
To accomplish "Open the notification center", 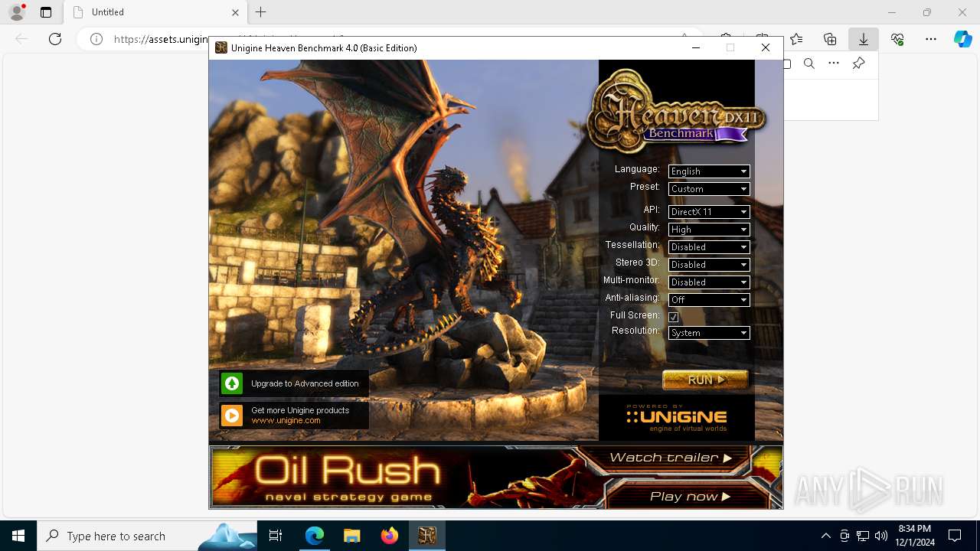I will pyautogui.click(x=955, y=536).
